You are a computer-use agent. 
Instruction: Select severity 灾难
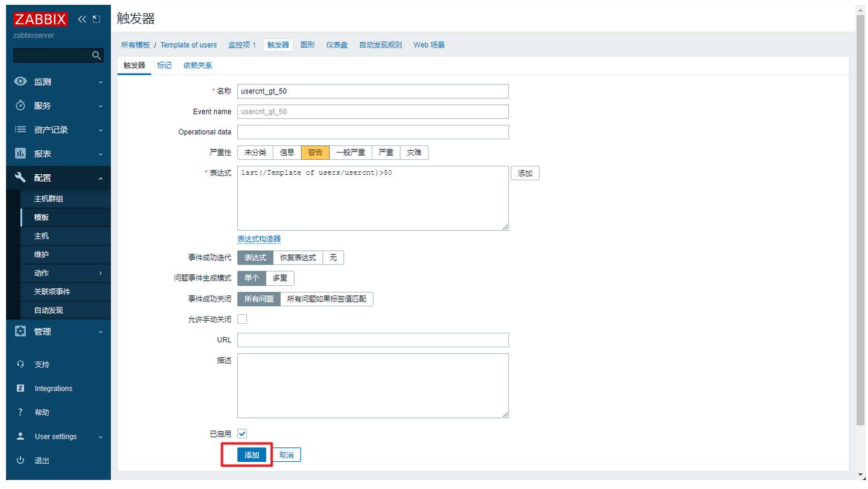click(414, 153)
